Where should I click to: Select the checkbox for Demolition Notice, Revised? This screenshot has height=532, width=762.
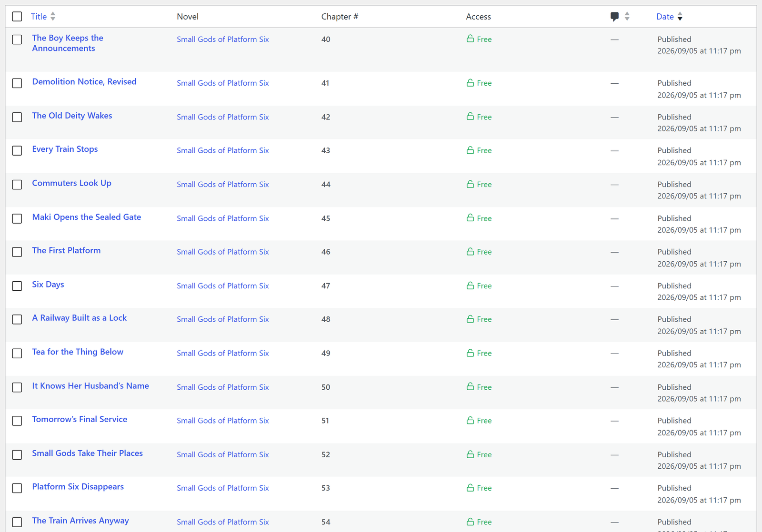[17, 83]
